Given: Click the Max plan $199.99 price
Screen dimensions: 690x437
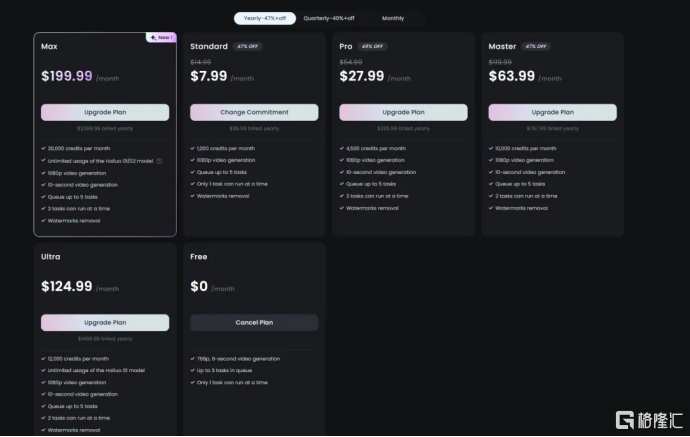Looking at the screenshot, I should (x=67, y=76).
